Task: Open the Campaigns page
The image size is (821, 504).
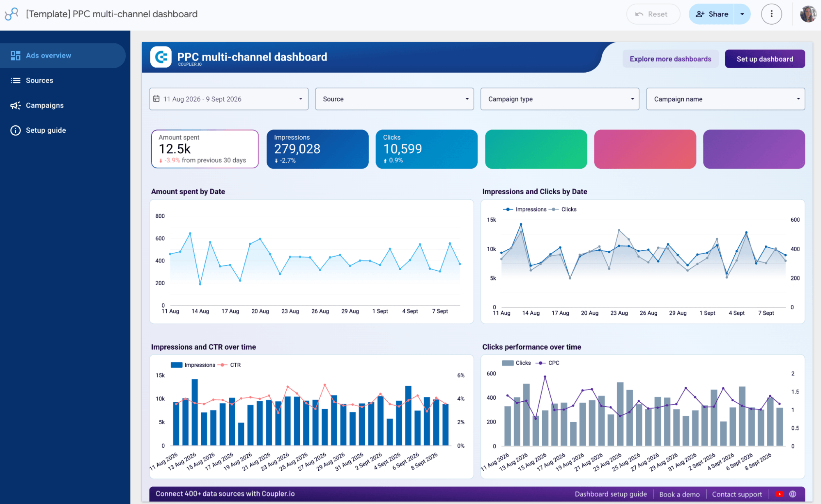Action: (x=63, y=106)
